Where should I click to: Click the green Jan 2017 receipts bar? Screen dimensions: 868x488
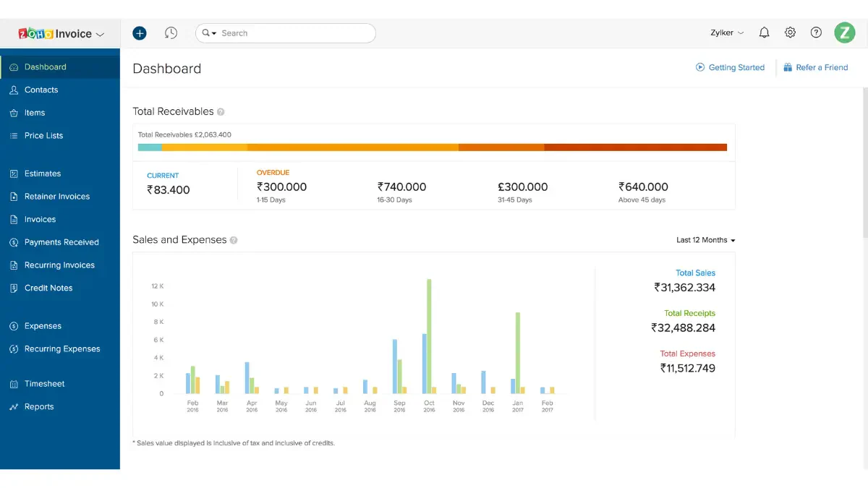(x=518, y=353)
